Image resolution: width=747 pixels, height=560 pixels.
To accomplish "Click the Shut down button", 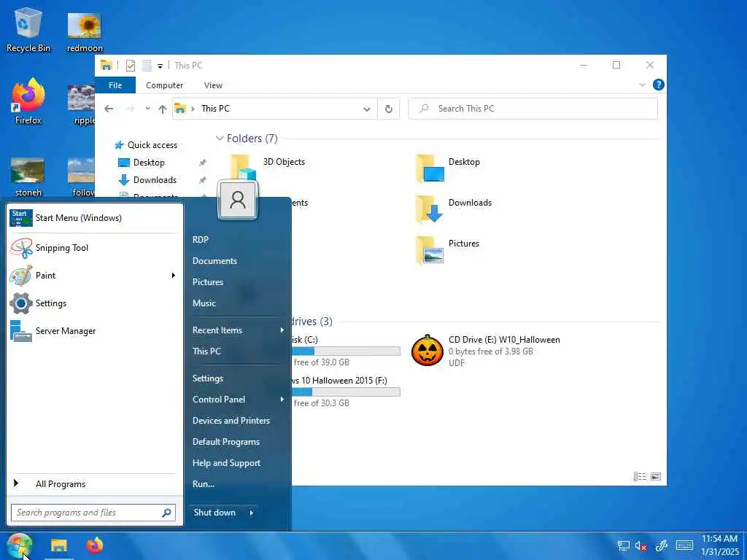I will (x=215, y=513).
